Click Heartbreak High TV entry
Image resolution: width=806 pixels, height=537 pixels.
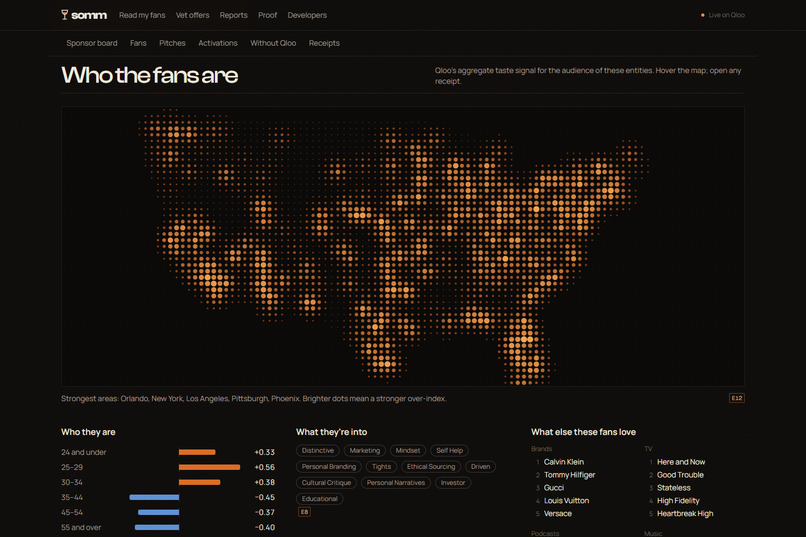[685, 513]
